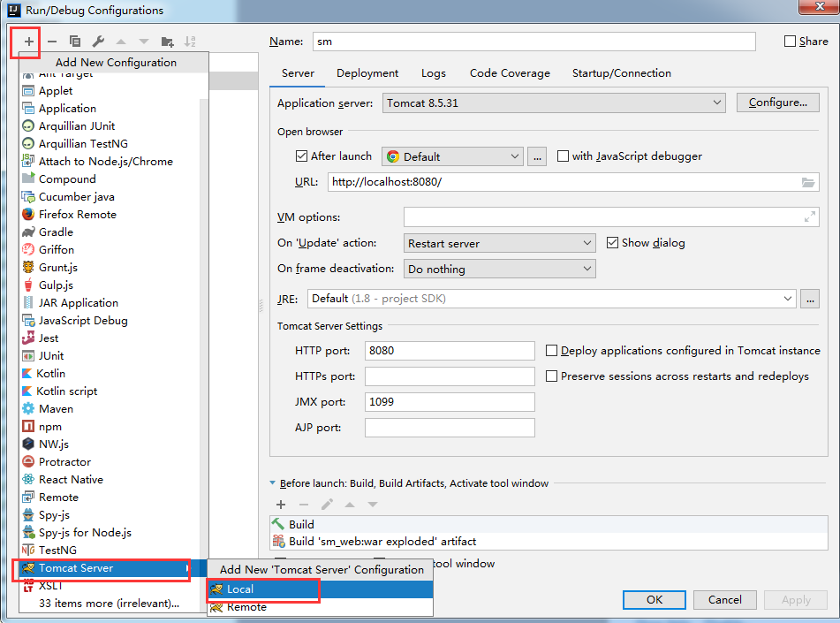The width and height of the screenshot is (840, 623).
Task: Select the Build 'sm_web:war exploded' artifact row
Action: point(549,542)
